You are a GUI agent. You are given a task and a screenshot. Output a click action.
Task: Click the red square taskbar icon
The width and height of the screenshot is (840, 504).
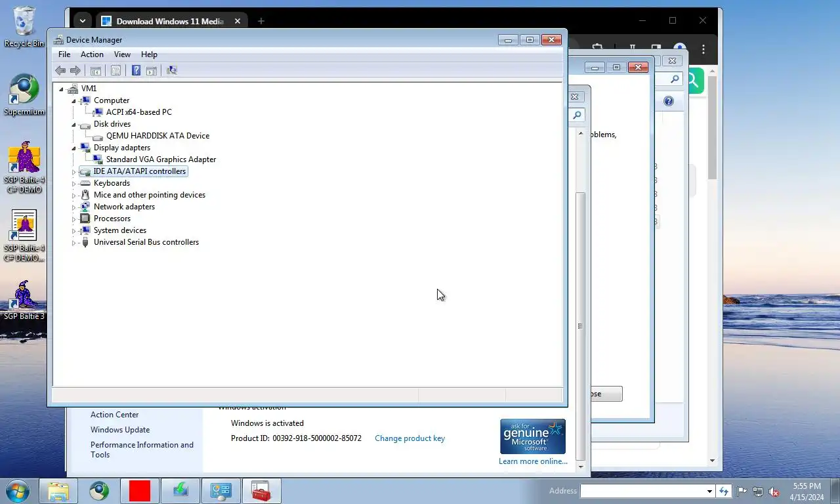(x=140, y=491)
